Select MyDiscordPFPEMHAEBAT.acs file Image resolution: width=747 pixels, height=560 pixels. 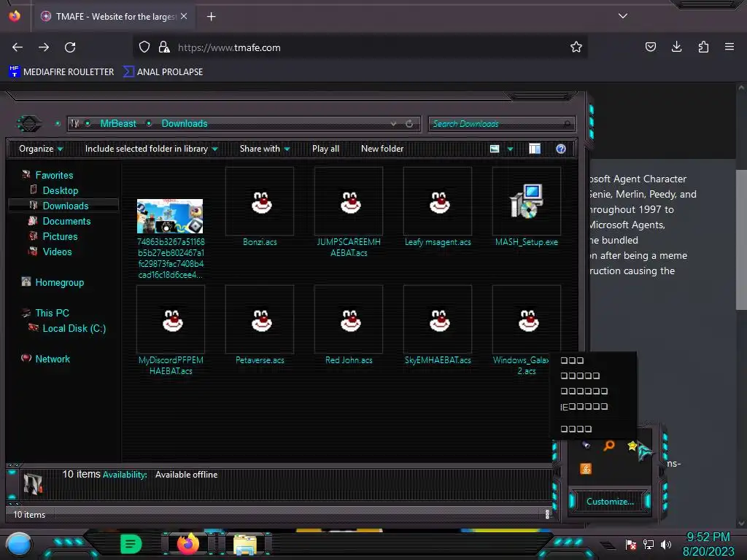171,330
